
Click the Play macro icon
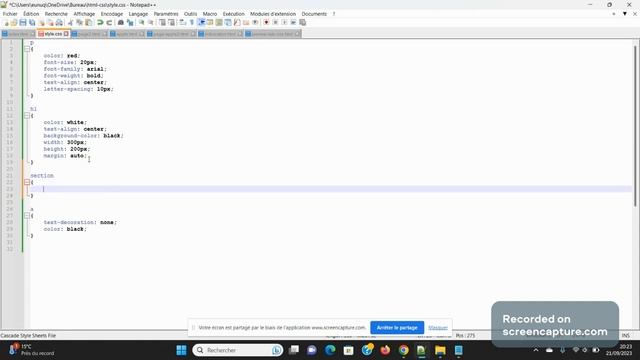click(x=284, y=22)
